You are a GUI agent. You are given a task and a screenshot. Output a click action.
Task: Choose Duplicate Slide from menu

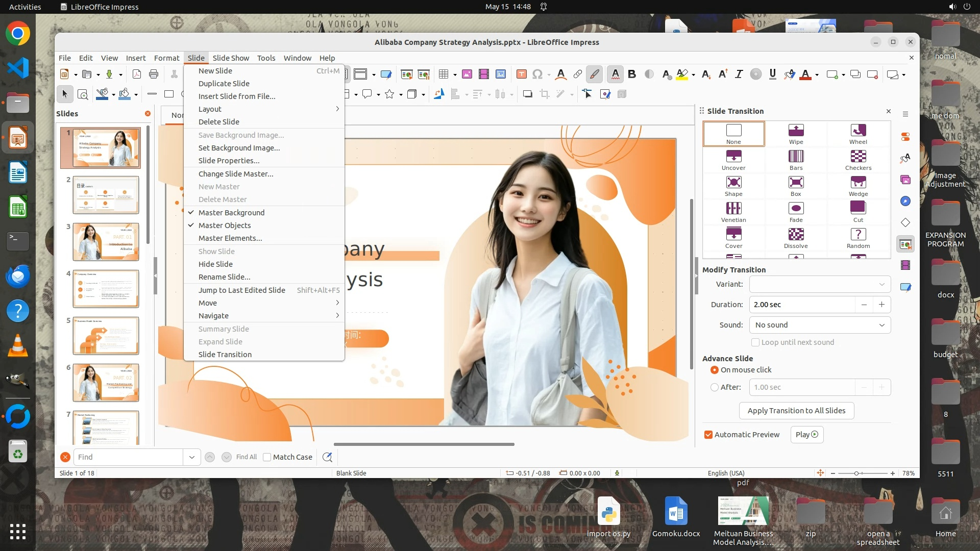[224, 84]
